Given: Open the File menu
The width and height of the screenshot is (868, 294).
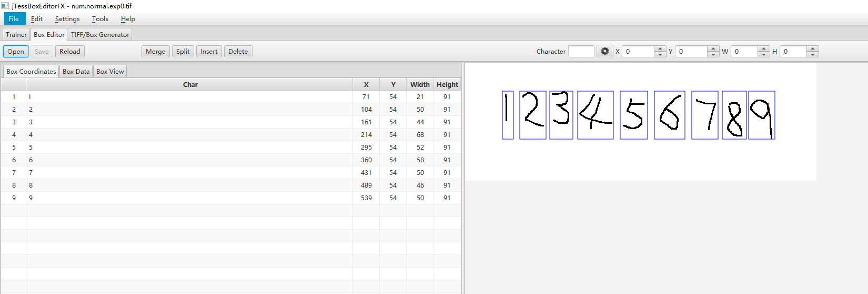Looking at the screenshot, I should (14, 19).
